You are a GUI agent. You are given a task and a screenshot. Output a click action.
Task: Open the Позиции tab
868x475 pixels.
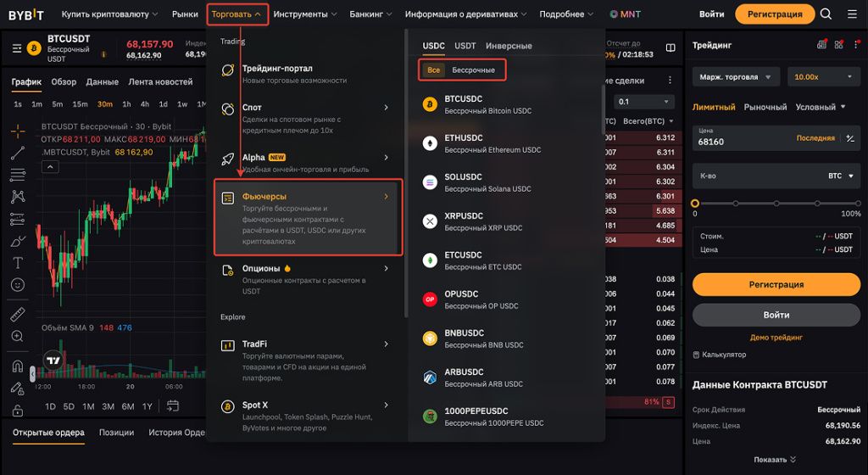(116, 433)
